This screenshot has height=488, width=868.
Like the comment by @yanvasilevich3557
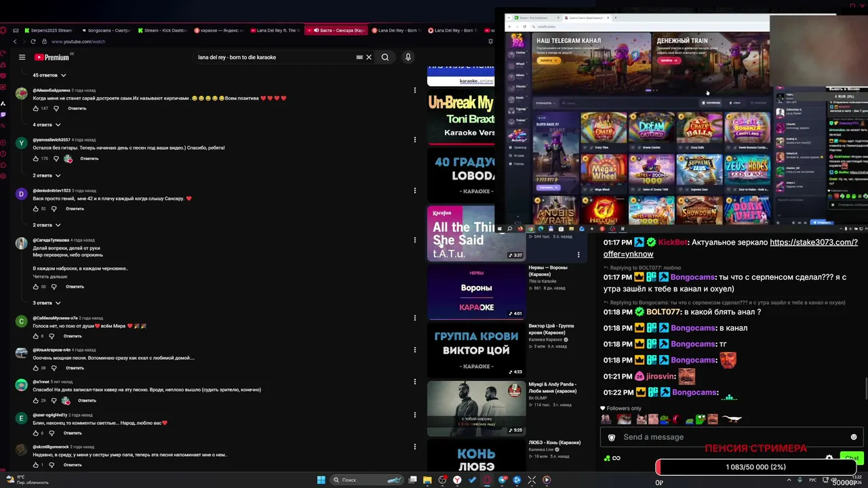point(36,159)
